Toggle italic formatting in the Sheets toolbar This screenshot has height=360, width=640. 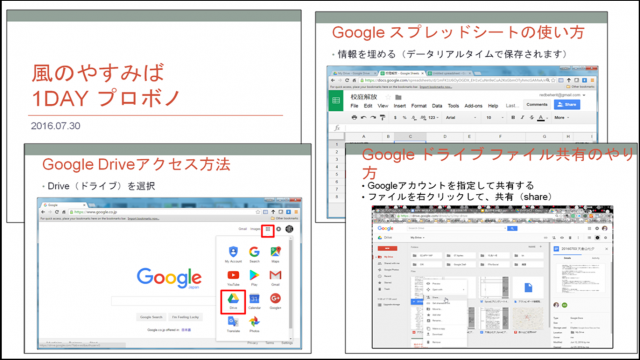tap(522, 118)
